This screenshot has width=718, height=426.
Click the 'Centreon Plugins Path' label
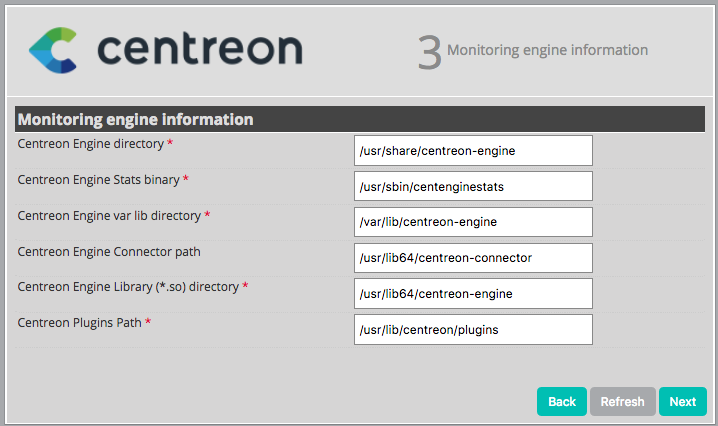80,323
